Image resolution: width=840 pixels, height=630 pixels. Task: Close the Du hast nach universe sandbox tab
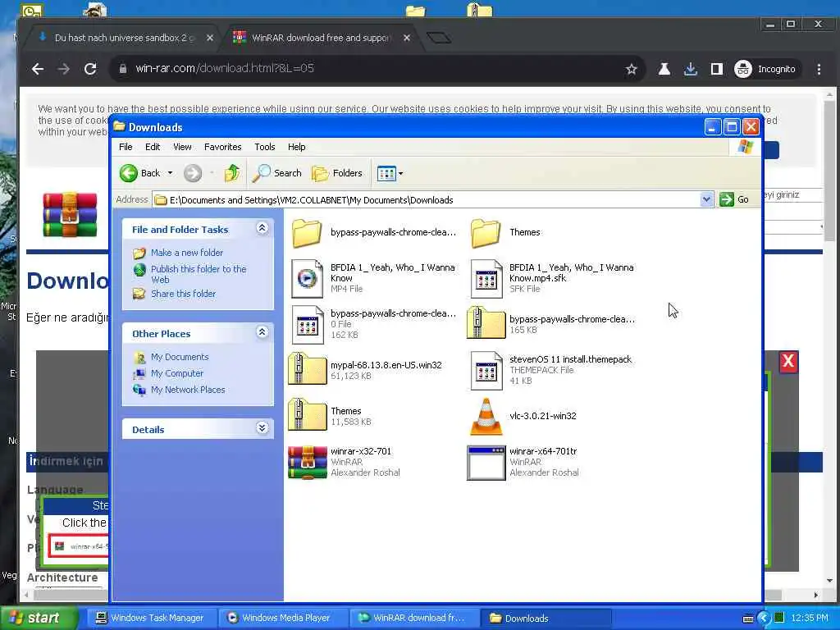pyautogui.click(x=210, y=38)
